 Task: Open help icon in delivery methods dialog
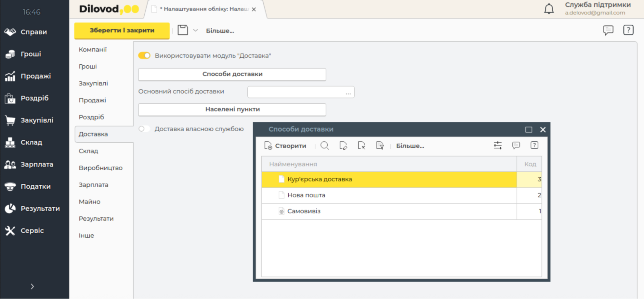coord(534,145)
